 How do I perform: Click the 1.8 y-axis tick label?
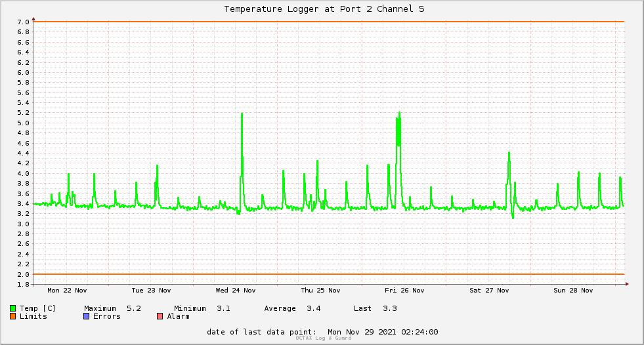(23, 284)
